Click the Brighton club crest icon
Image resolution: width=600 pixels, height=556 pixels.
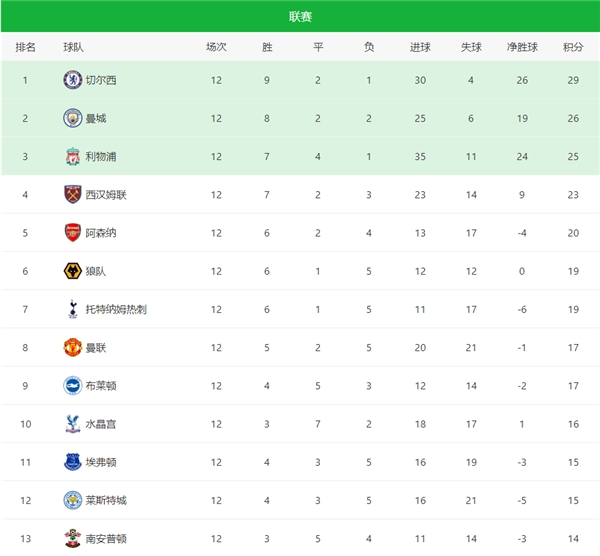point(72,385)
